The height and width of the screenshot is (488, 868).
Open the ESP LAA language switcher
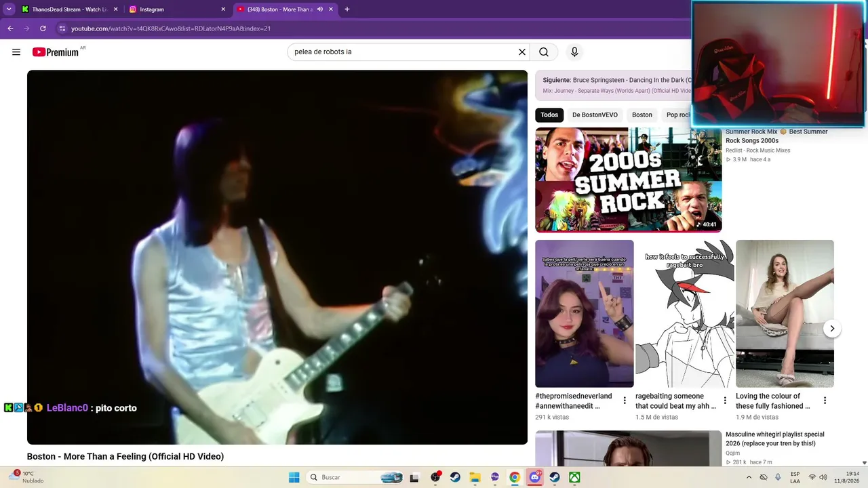(795, 477)
